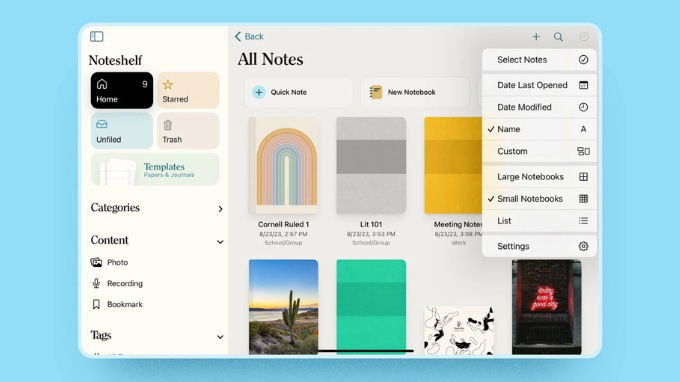The image size is (680, 382).
Task: Click the Photo image icon
Action: pyautogui.click(x=96, y=262)
